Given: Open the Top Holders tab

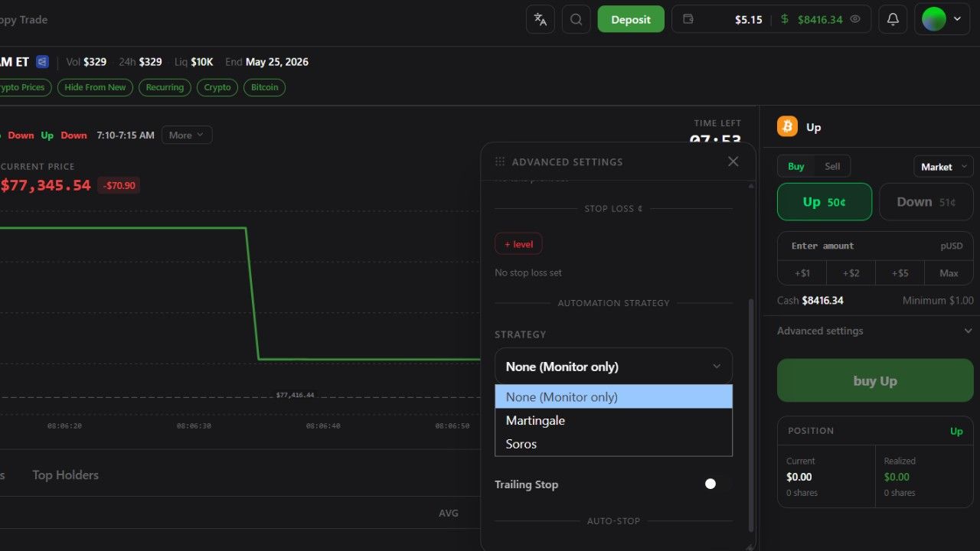Looking at the screenshot, I should [65, 475].
